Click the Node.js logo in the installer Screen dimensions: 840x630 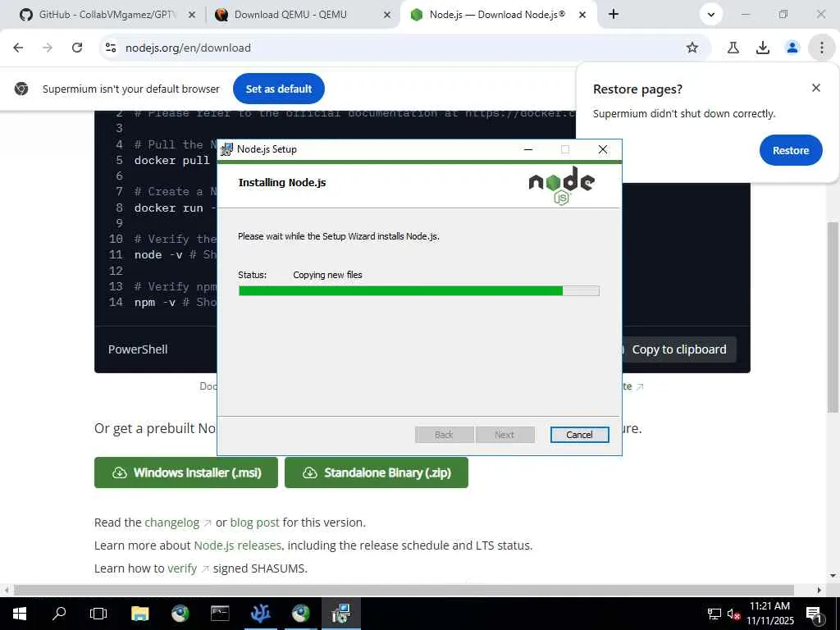pyautogui.click(x=561, y=185)
